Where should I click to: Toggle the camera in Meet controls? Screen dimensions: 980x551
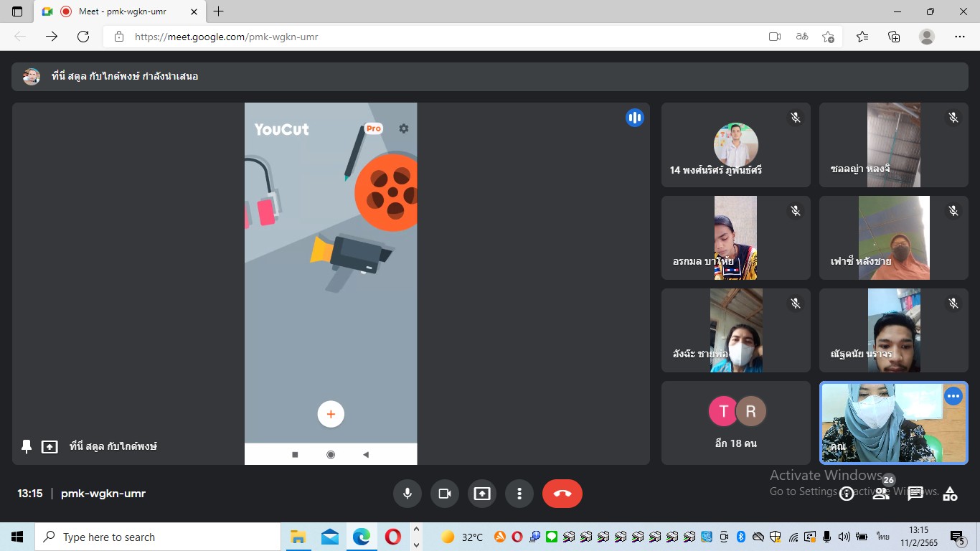point(444,494)
